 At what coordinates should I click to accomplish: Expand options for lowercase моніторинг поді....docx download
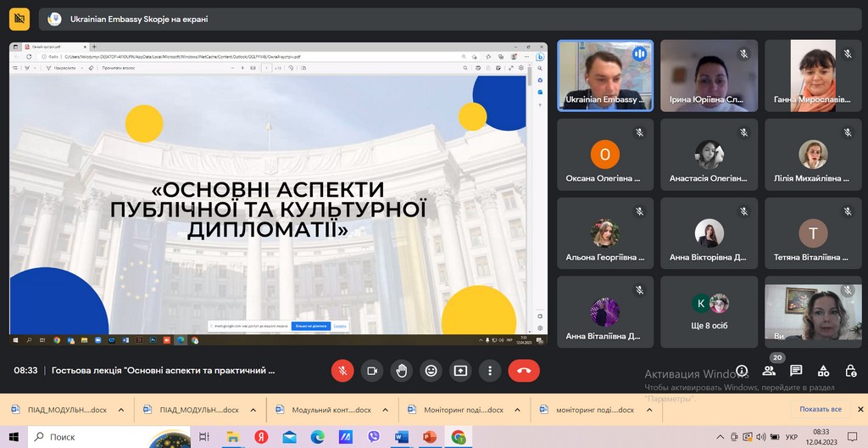click(x=650, y=410)
